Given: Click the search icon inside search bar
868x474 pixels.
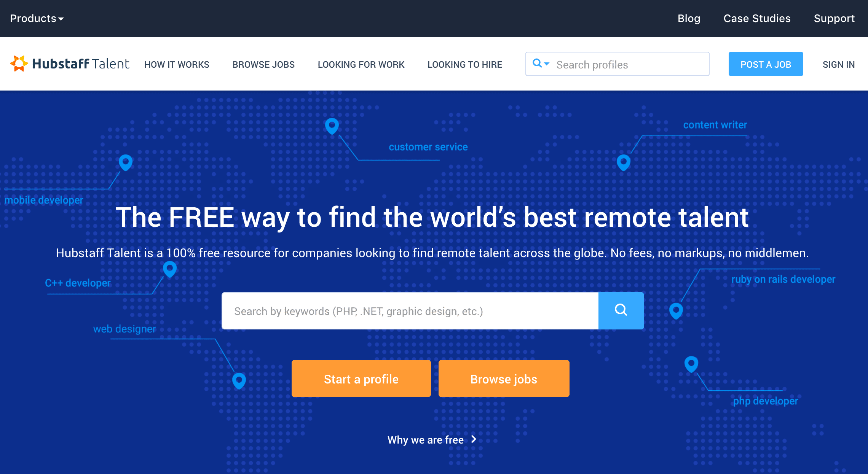Looking at the screenshot, I should (x=620, y=310).
